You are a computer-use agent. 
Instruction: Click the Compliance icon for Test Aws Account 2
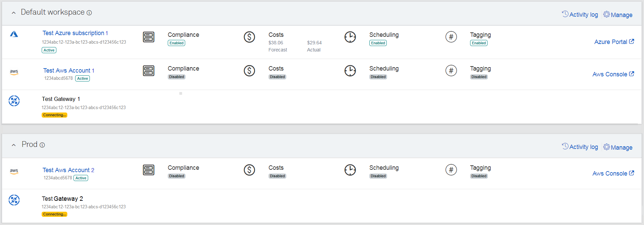(x=148, y=170)
